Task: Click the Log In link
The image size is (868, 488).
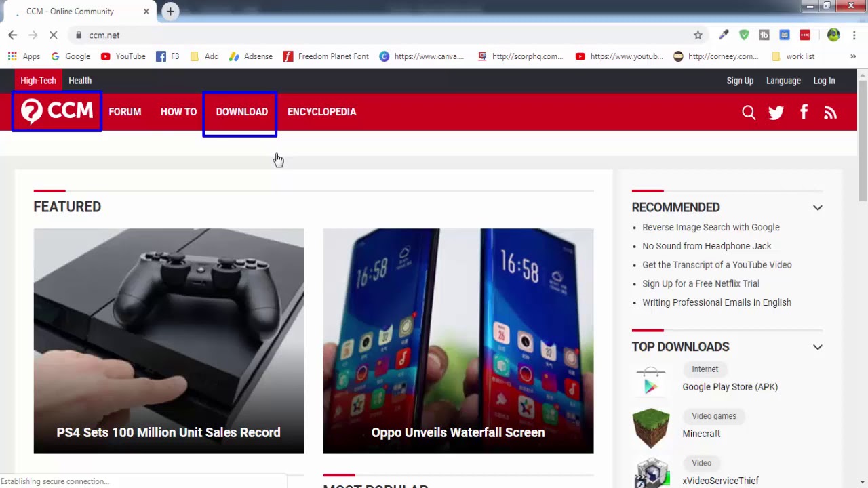Action: point(824,81)
